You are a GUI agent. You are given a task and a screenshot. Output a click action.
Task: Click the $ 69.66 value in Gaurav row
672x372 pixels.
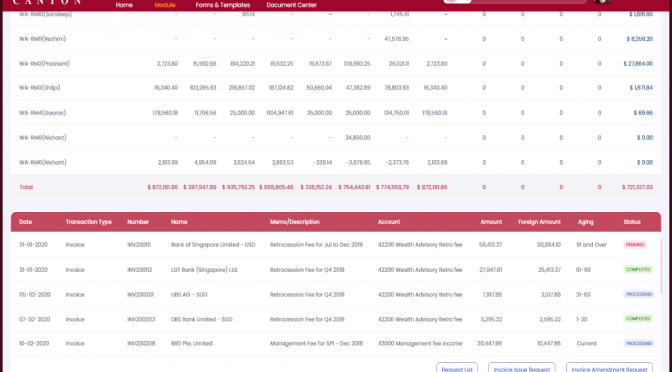643,113
